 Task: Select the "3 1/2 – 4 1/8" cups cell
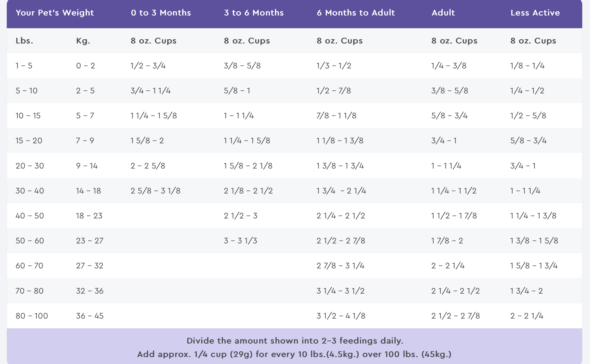pos(341,316)
